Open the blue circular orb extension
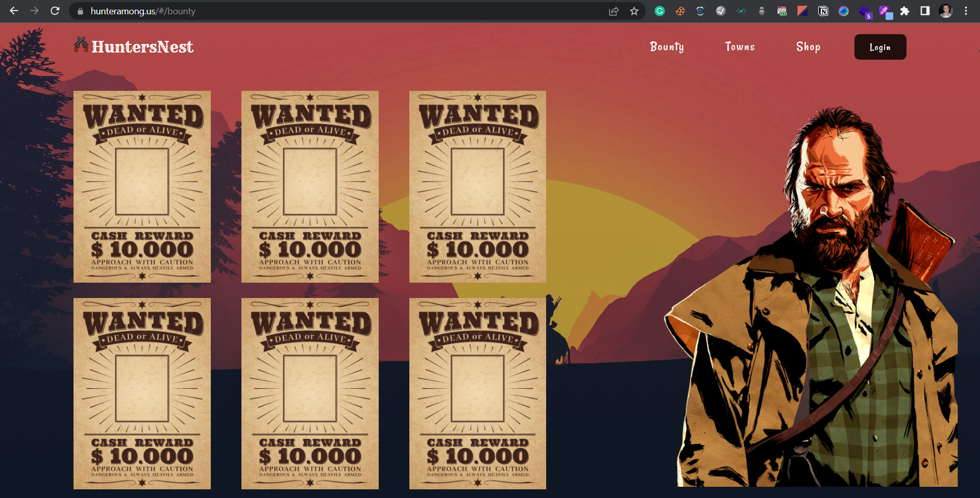 [843, 11]
